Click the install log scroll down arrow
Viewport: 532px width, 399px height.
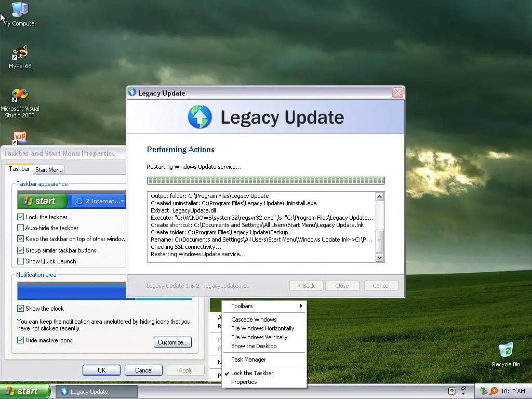[x=380, y=258]
